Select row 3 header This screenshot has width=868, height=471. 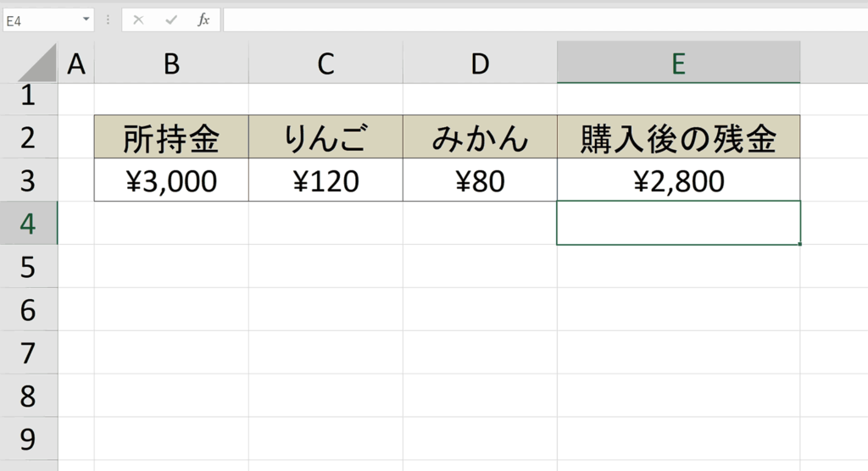point(28,180)
